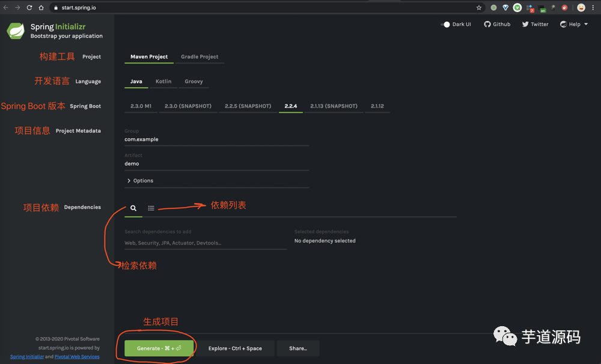Select Spring Boot 2.2.4
The image size is (601, 364).
tap(290, 106)
